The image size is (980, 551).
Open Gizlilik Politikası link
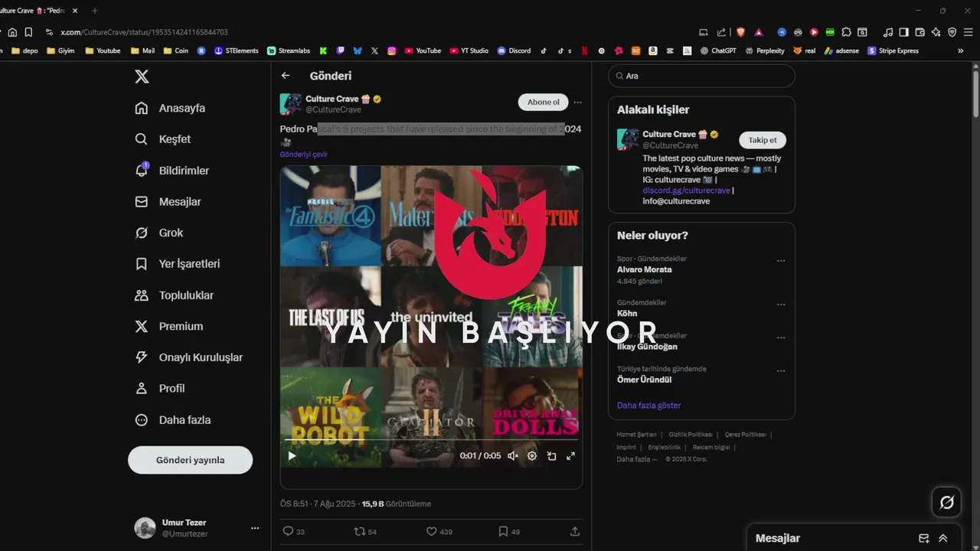pyautogui.click(x=691, y=435)
